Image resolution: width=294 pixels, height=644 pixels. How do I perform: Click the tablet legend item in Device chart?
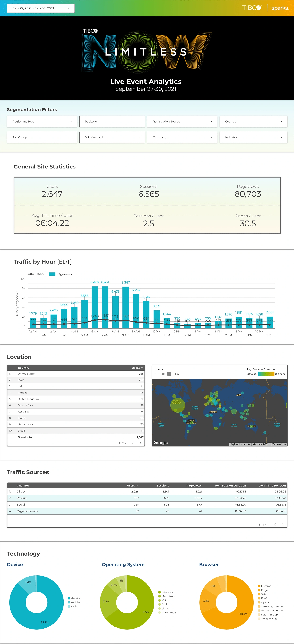[73, 607]
